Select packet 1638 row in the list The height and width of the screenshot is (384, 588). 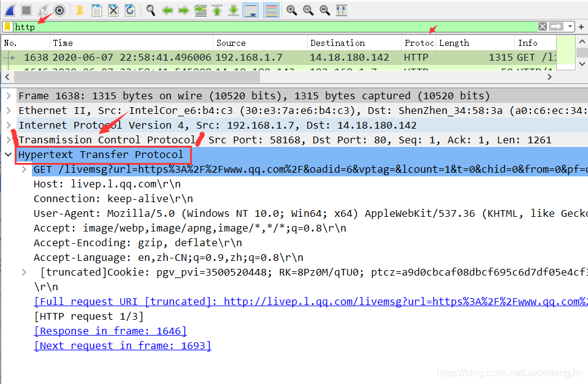click(x=278, y=58)
